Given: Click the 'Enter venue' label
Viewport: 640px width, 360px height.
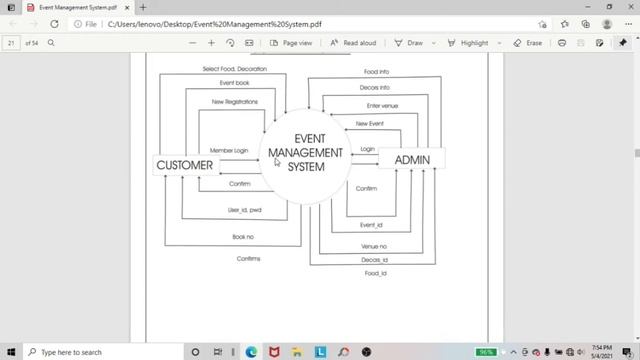Looking at the screenshot, I should [382, 106].
